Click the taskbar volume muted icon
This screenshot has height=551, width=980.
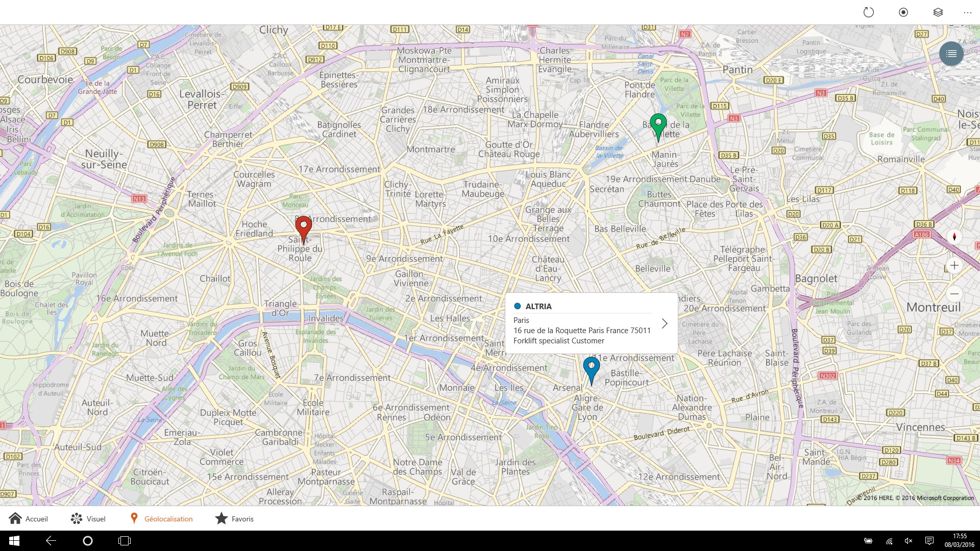pos(909,541)
